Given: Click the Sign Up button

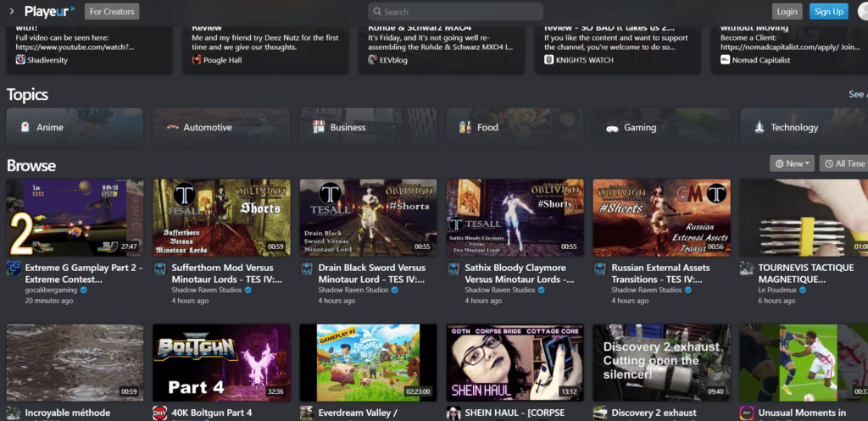Looking at the screenshot, I should pos(829,12).
